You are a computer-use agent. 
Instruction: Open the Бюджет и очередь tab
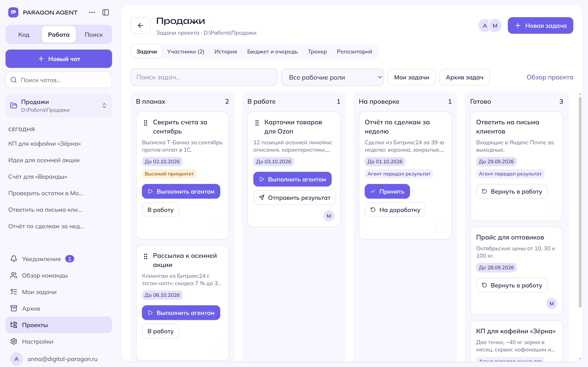click(272, 51)
